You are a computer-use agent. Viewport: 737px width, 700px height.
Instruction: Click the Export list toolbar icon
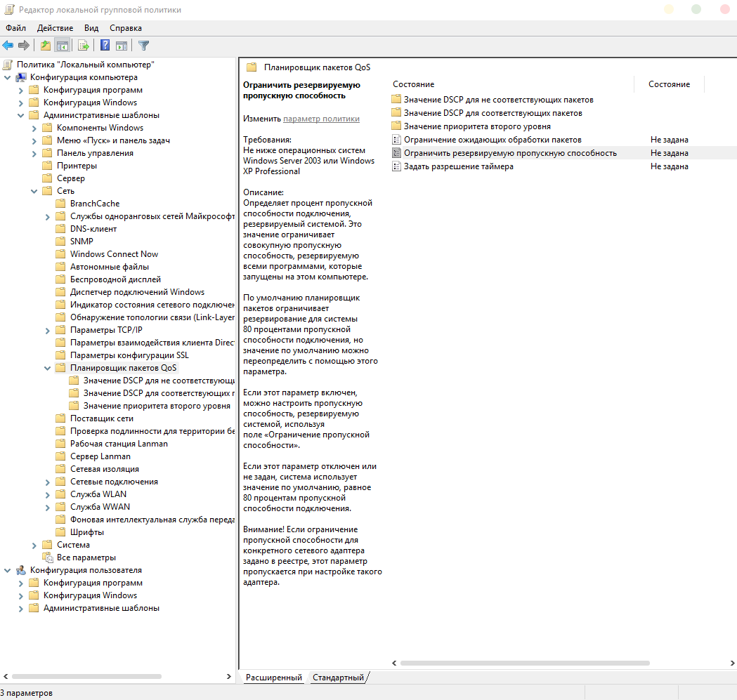click(x=84, y=46)
